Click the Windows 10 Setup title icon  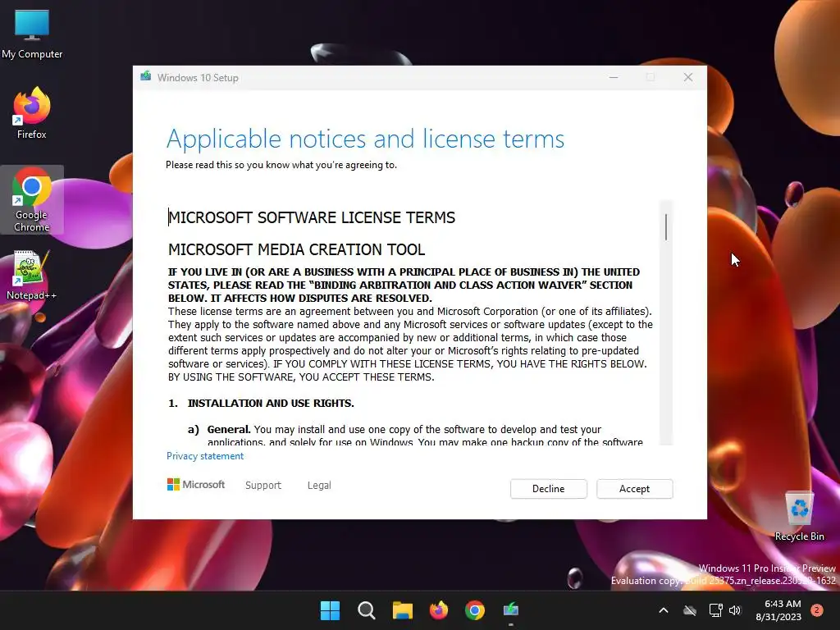pyautogui.click(x=146, y=77)
